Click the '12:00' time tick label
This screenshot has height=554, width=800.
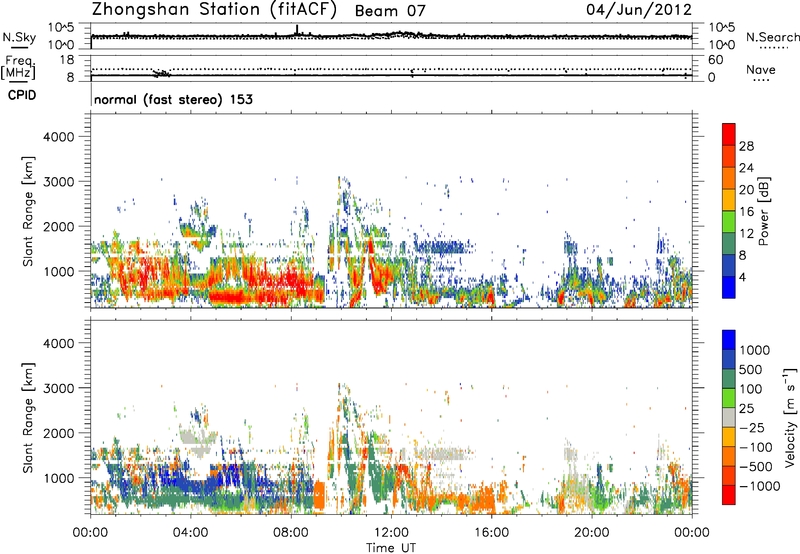tap(391, 533)
